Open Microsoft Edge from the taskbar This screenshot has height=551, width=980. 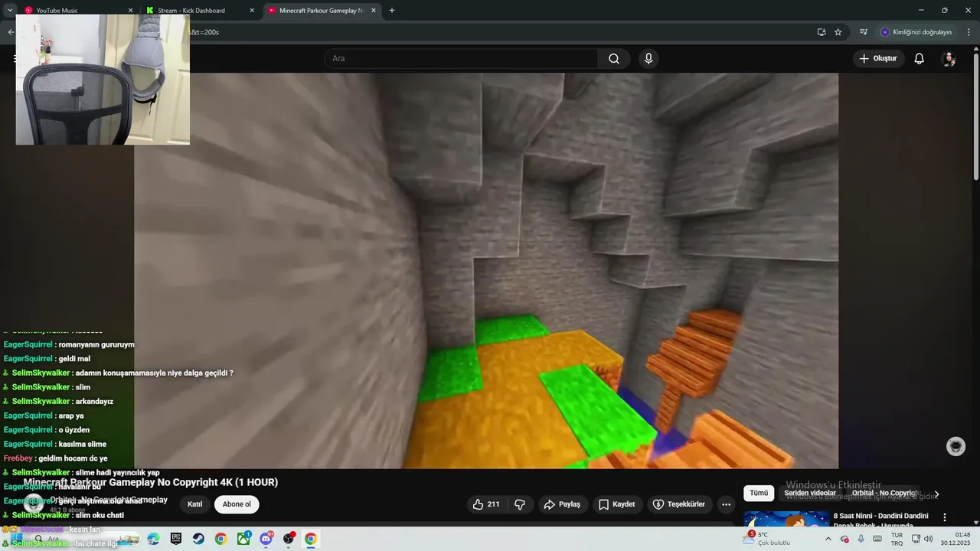point(153,539)
